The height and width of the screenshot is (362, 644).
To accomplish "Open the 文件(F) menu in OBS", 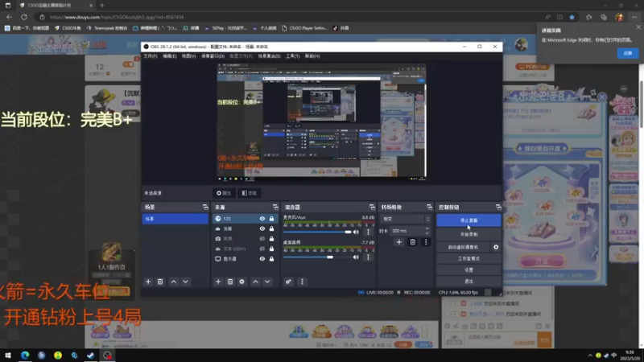I will point(151,56).
